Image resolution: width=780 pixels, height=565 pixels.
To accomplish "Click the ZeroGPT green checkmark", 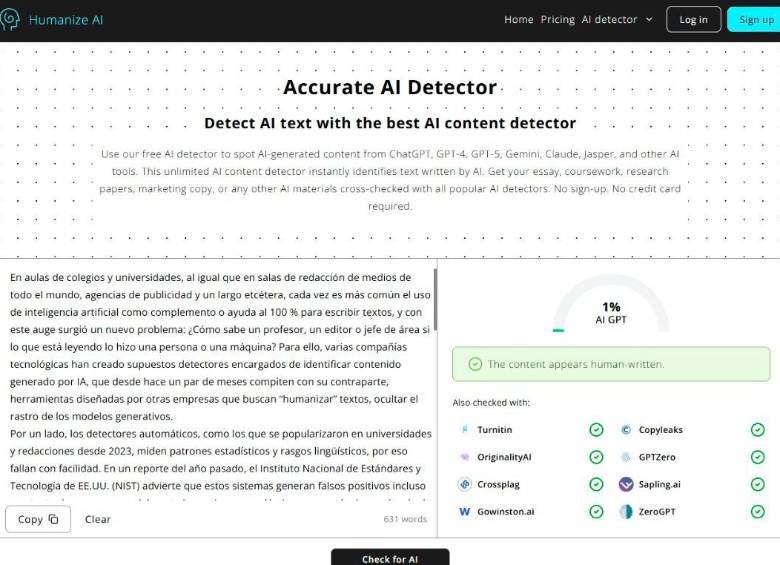I will [x=758, y=511].
